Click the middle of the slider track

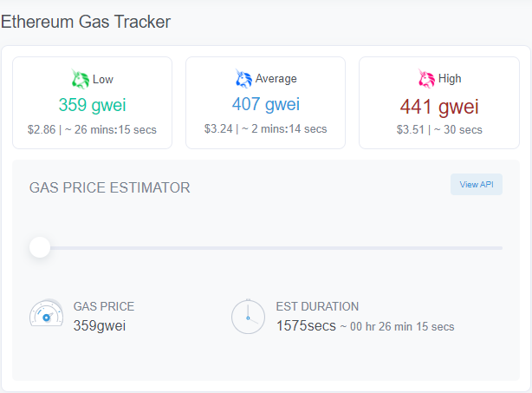pos(271,248)
